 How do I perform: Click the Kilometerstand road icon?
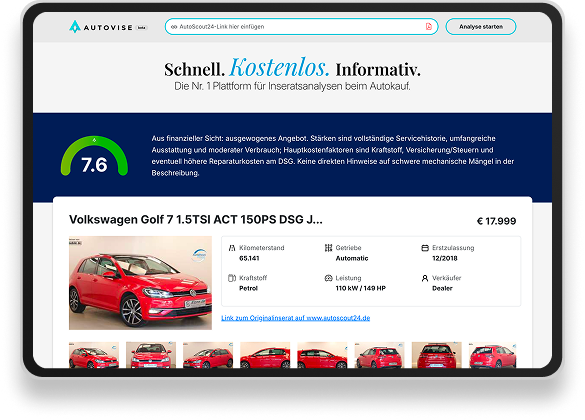pos(232,248)
